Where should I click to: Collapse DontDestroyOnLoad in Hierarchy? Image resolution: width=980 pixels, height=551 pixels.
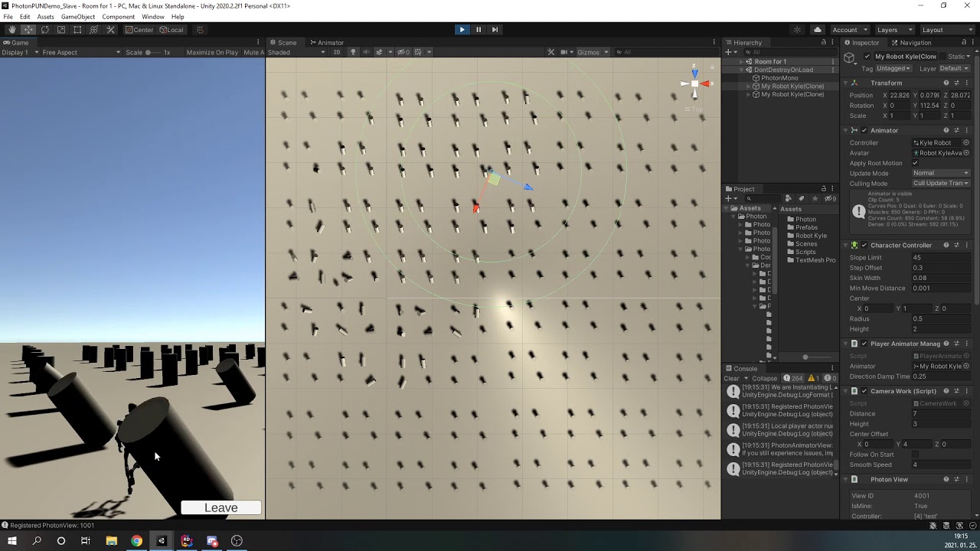pos(741,70)
